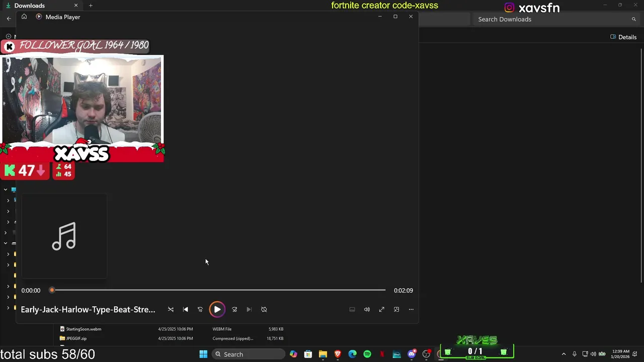Open Brave browser from the taskbar

pos(338,354)
